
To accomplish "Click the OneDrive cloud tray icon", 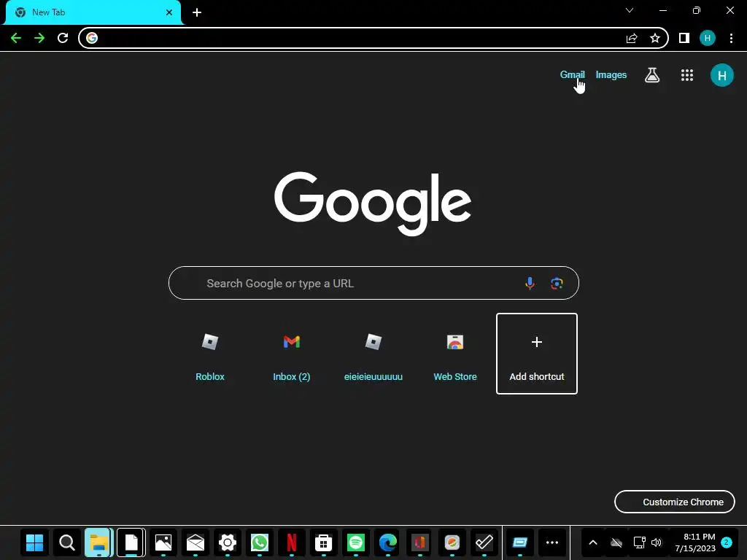I will tap(616, 542).
